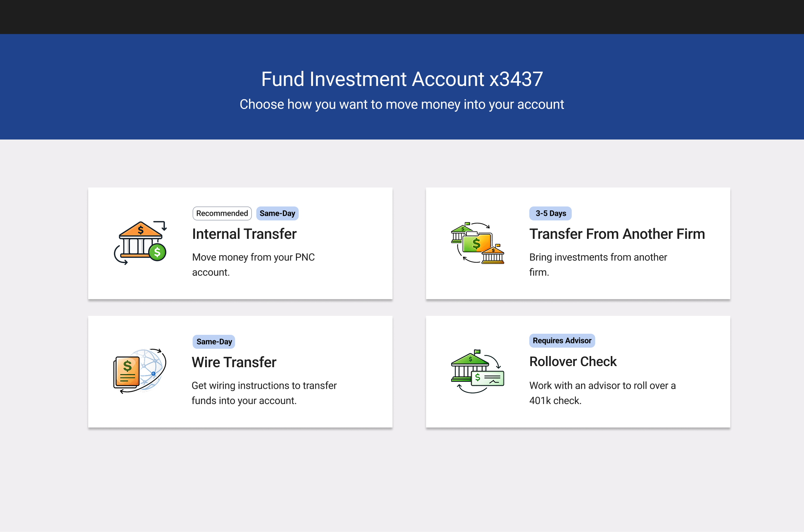Click Same-Day badge above Wire Transfer

[x=214, y=342]
